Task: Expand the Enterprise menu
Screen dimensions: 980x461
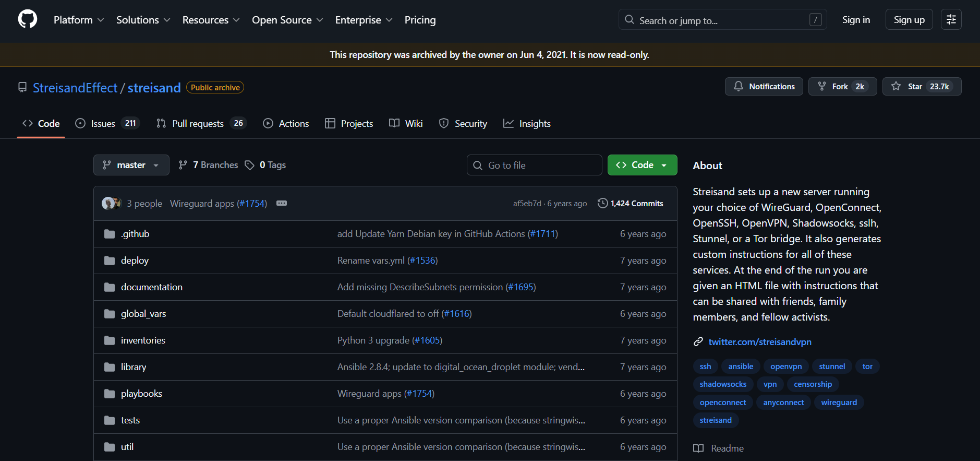Action: pos(364,20)
